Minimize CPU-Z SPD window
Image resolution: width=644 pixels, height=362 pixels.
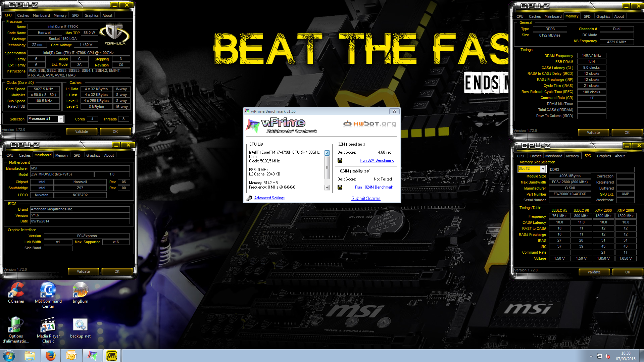tap(627, 146)
